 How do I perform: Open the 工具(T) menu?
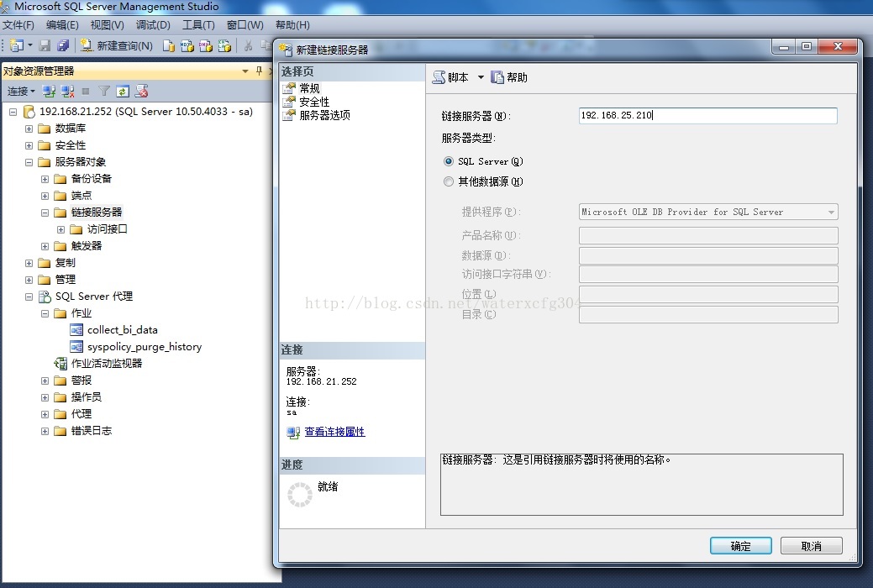(x=198, y=25)
